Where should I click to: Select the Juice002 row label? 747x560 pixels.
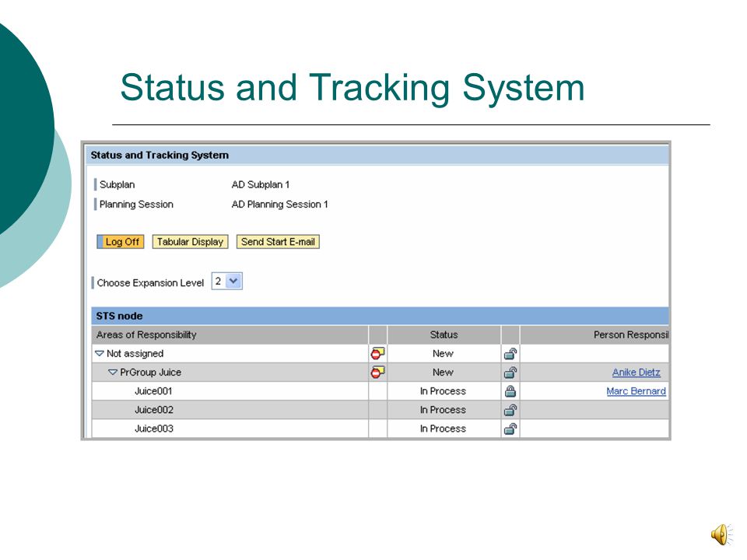click(154, 410)
